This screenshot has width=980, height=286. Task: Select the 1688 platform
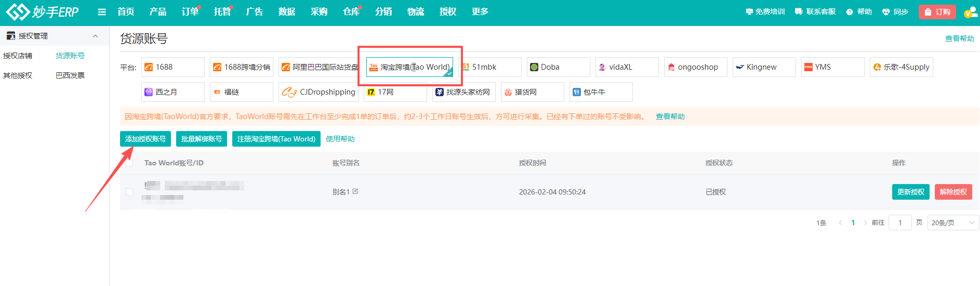(x=173, y=67)
